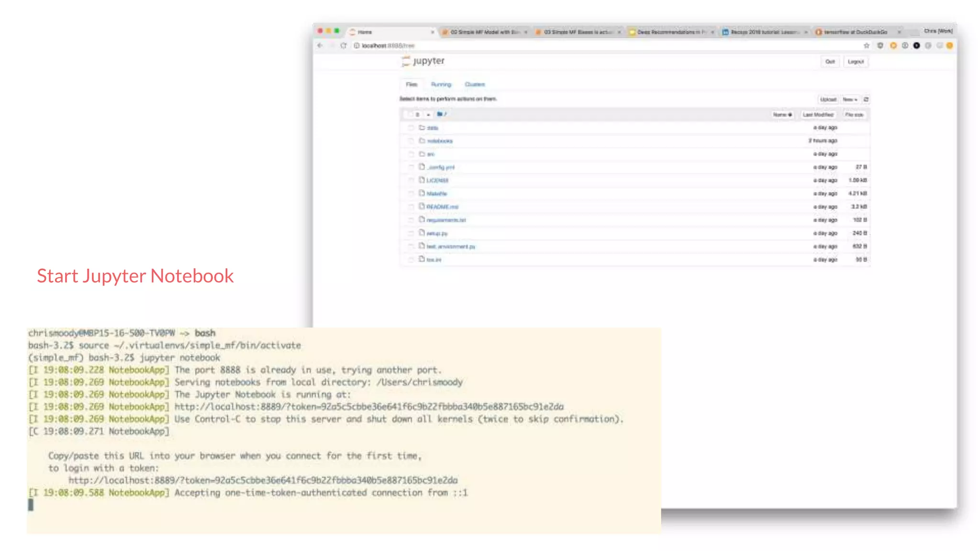Open the select-items dropdown arrow in header
This screenshot has height=551, width=980.
428,115
